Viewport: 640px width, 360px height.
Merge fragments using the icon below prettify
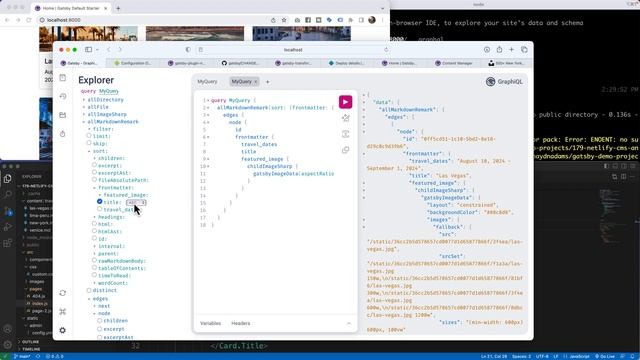[346, 134]
